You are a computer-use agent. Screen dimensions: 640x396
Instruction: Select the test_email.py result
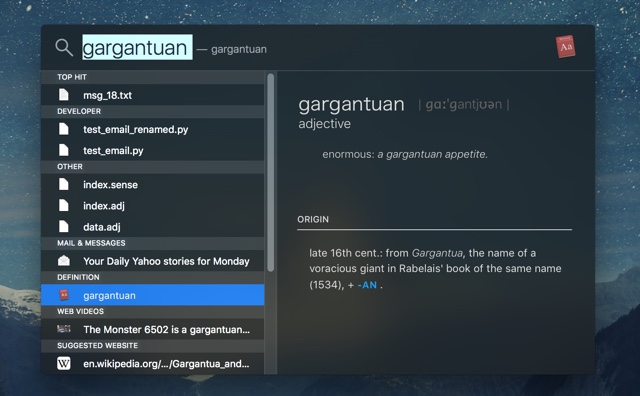(x=153, y=150)
